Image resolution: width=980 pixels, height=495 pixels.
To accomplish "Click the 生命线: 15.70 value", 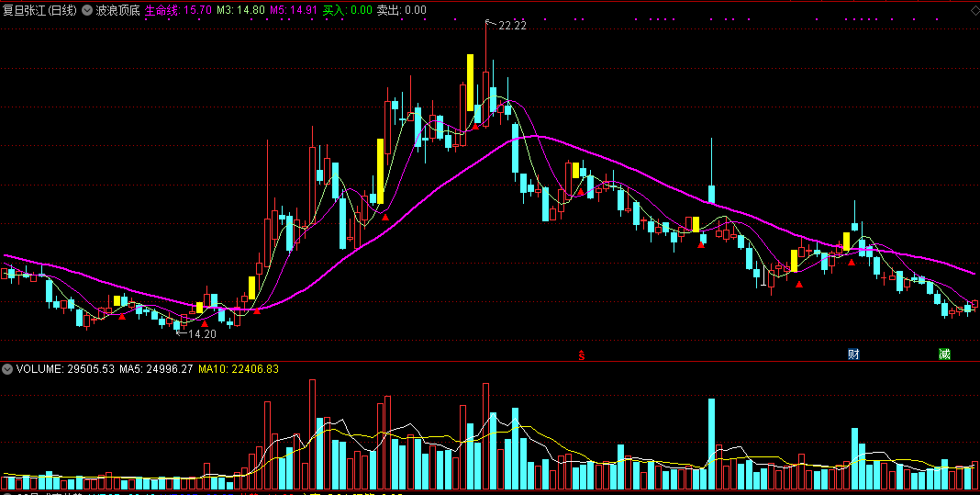I will [179, 10].
